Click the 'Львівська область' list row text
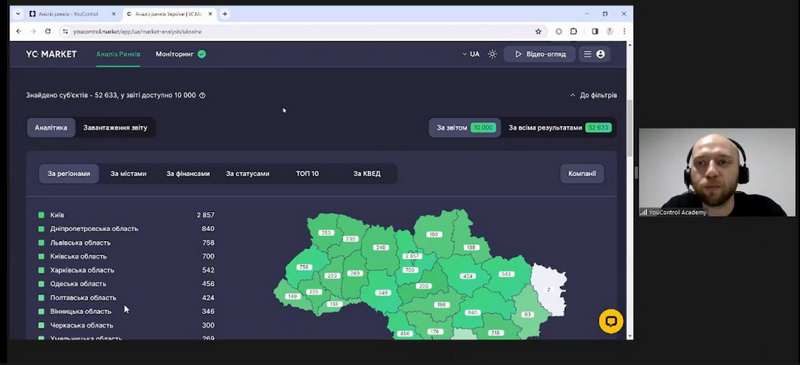Image resolution: width=800 pixels, height=365 pixels. [x=80, y=243]
